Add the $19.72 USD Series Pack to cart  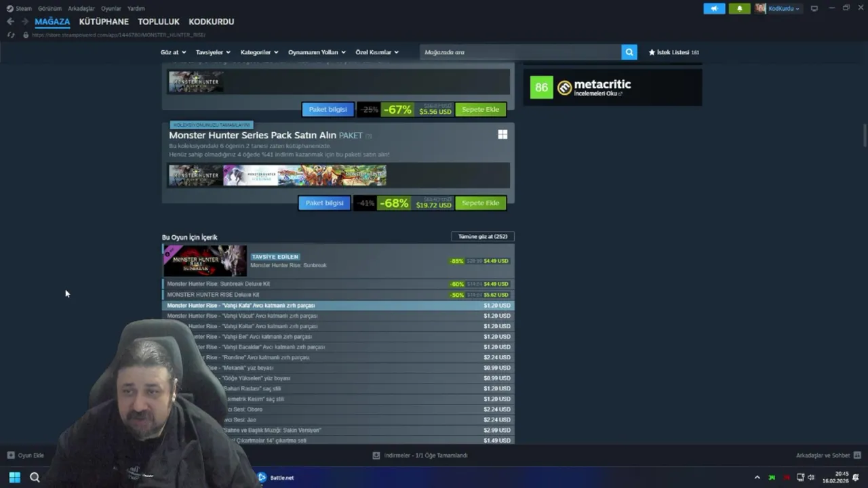coord(481,203)
